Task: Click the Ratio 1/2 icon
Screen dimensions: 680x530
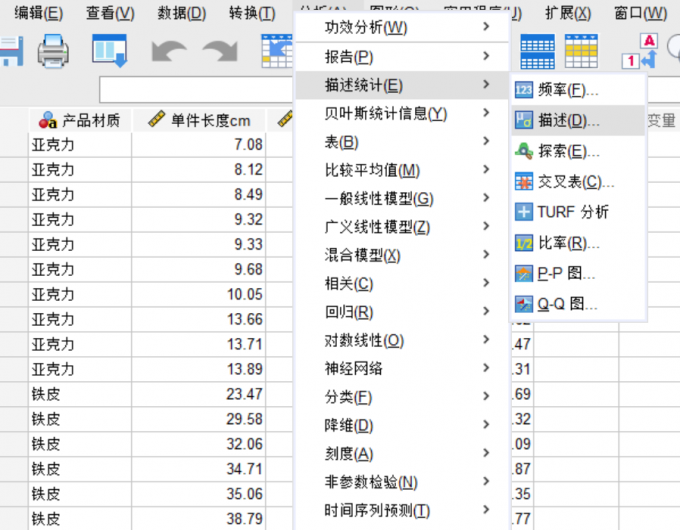Action: coord(523,243)
